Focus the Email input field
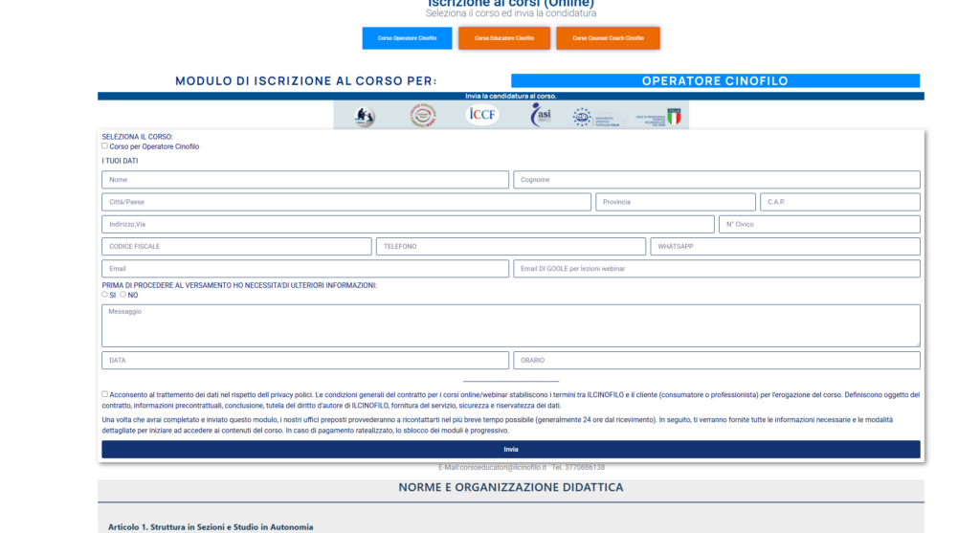 305,269
